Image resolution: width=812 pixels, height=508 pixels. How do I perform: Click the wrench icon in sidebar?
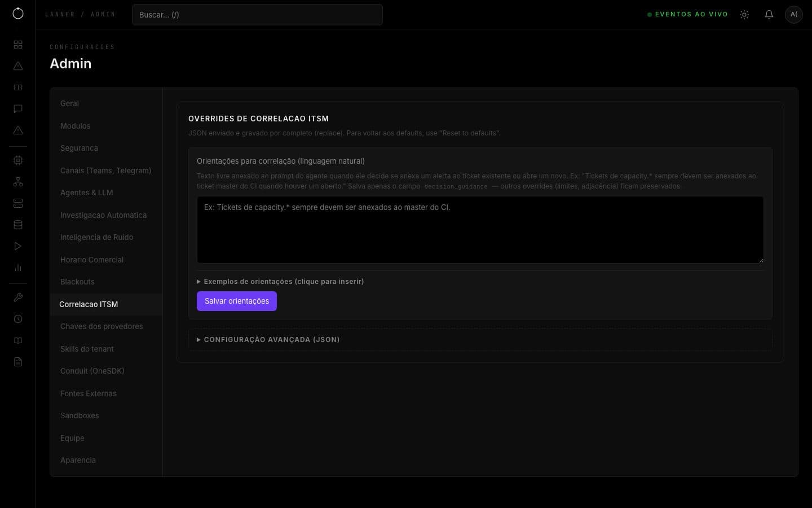[18, 297]
